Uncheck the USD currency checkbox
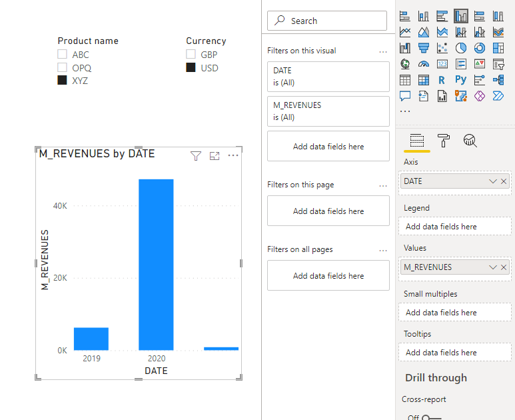Viewport: 515px width, 420px height. (x=191, y=67)
